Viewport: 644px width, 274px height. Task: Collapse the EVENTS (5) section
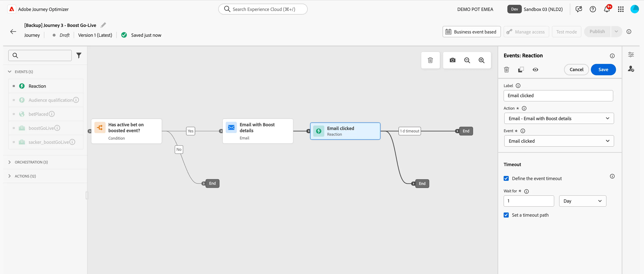(9, 72)
